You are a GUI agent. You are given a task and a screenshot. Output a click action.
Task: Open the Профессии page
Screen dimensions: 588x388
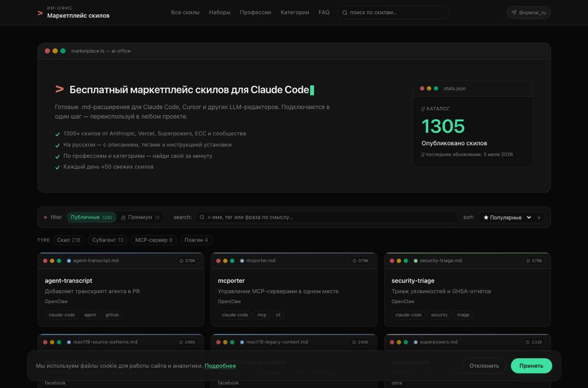pos(255,12)
